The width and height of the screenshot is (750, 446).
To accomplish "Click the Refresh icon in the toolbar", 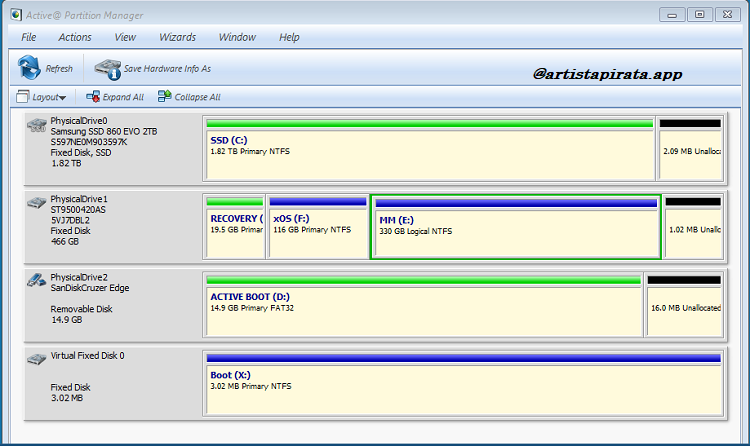I will pyautogui.click(x=29, y=68).
